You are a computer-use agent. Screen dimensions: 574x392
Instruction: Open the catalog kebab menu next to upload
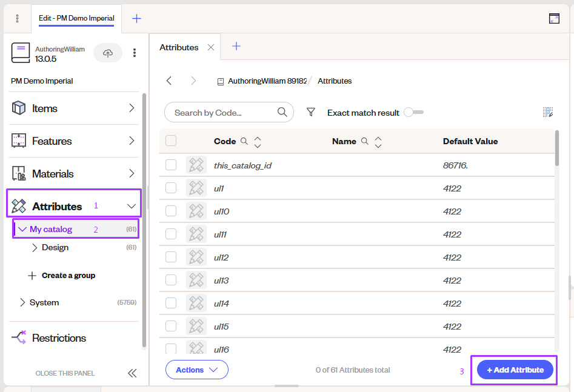pyautogui.click(x=135, y=53)
